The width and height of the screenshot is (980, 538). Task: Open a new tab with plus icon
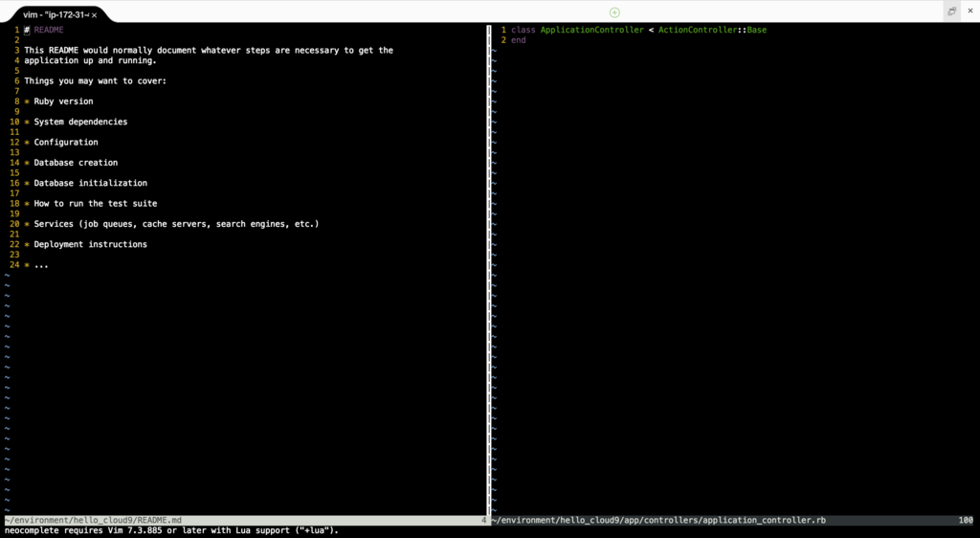pos(614,12)
